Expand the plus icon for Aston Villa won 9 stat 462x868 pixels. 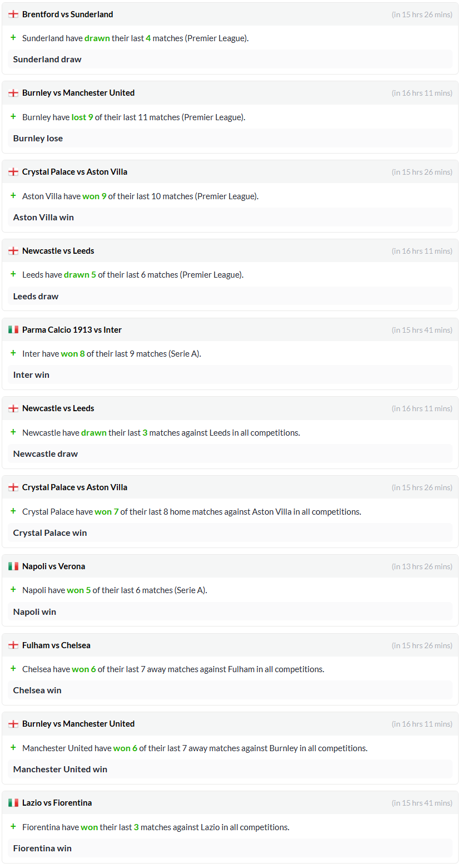(13, 196)
